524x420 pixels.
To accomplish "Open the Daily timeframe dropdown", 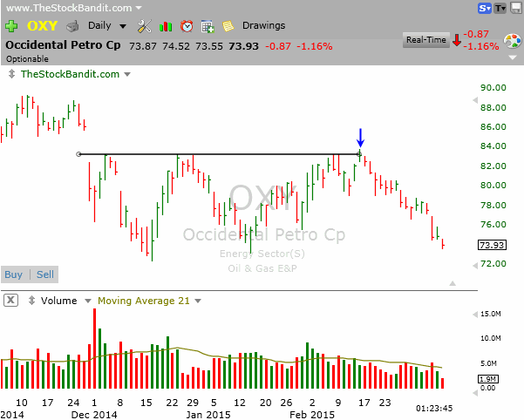I will pos(123,26).
